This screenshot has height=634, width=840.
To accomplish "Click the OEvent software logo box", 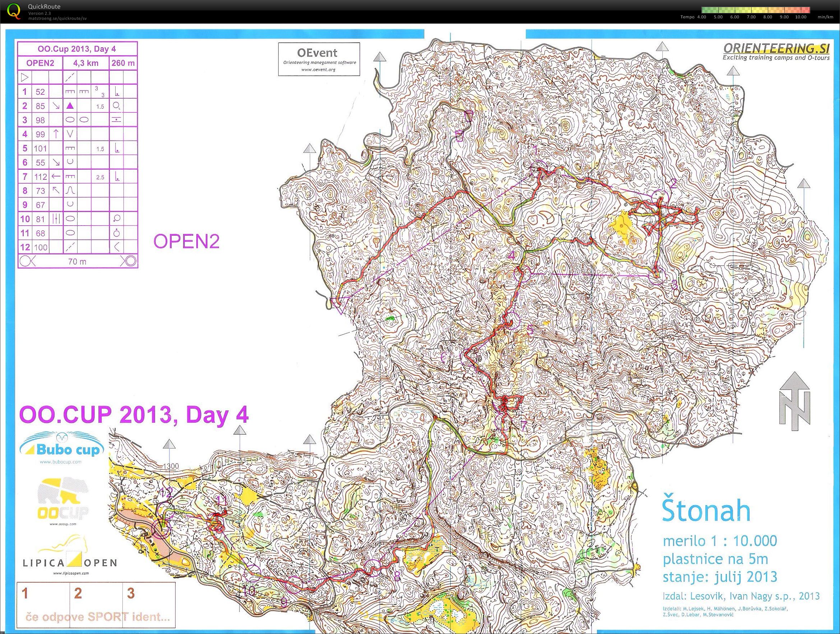I will point(319,59).
